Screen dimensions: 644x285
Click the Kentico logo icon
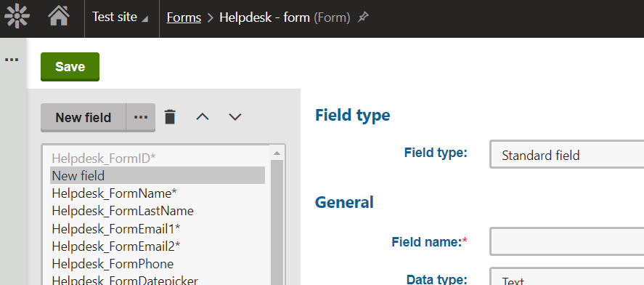pyautogui.click(x=17, y=16)
